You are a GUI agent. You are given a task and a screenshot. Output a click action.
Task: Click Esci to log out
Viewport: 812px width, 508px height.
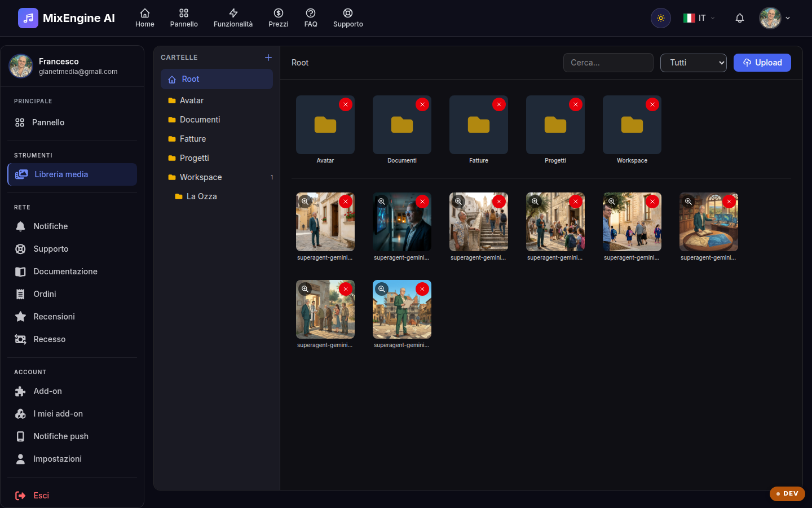[x=72, y=496]
